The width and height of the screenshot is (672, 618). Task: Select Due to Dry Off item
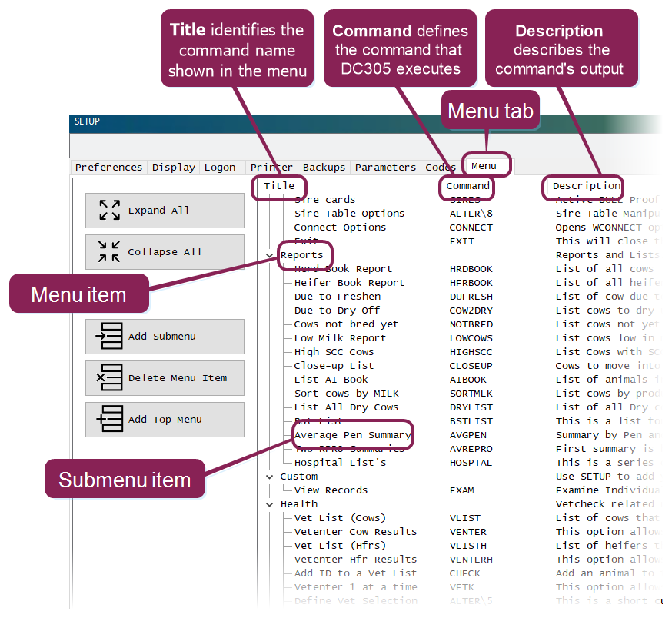tap(337, 311)
